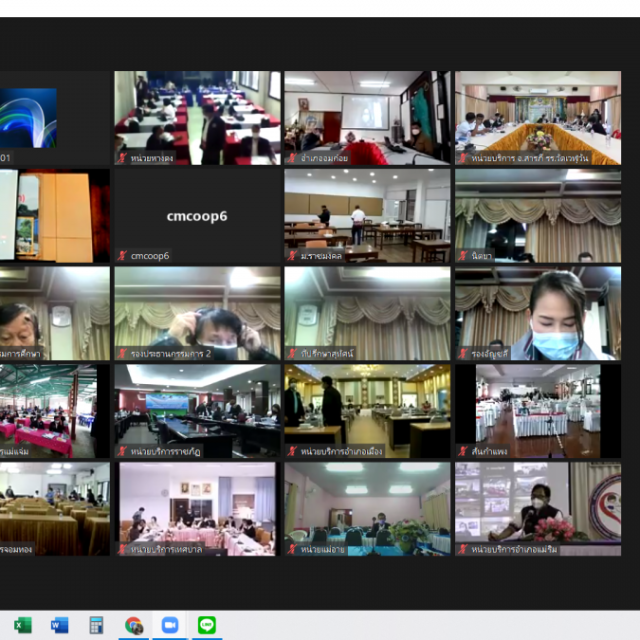640x640 pixels.
Task: Select the cmcoop6 participant tile
Action: point(197,215)
